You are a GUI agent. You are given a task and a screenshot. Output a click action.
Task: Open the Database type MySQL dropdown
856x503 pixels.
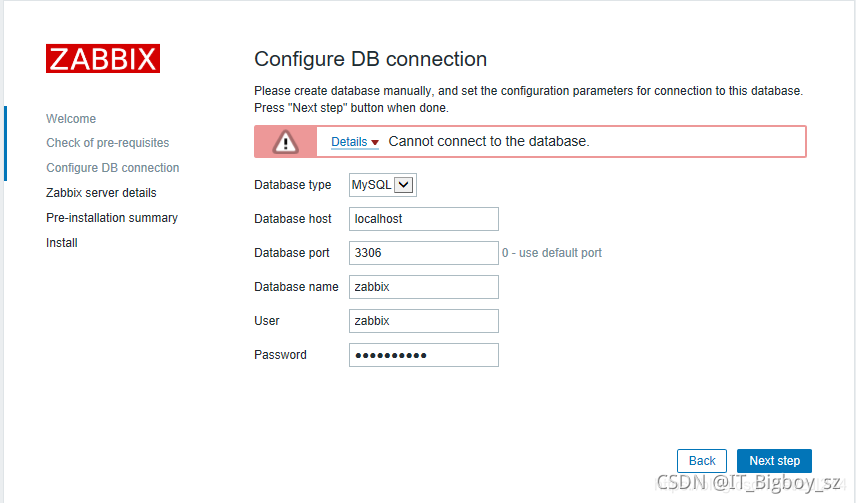(382, 185)
